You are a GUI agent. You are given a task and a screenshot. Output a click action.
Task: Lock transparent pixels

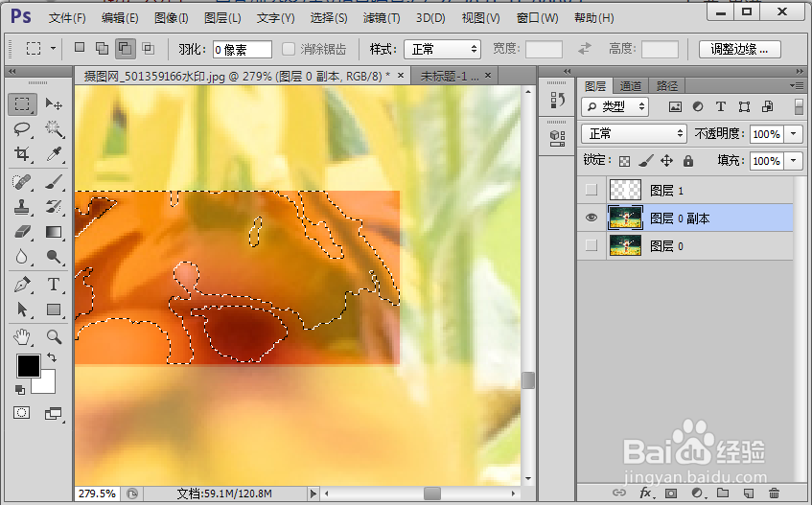624,161
